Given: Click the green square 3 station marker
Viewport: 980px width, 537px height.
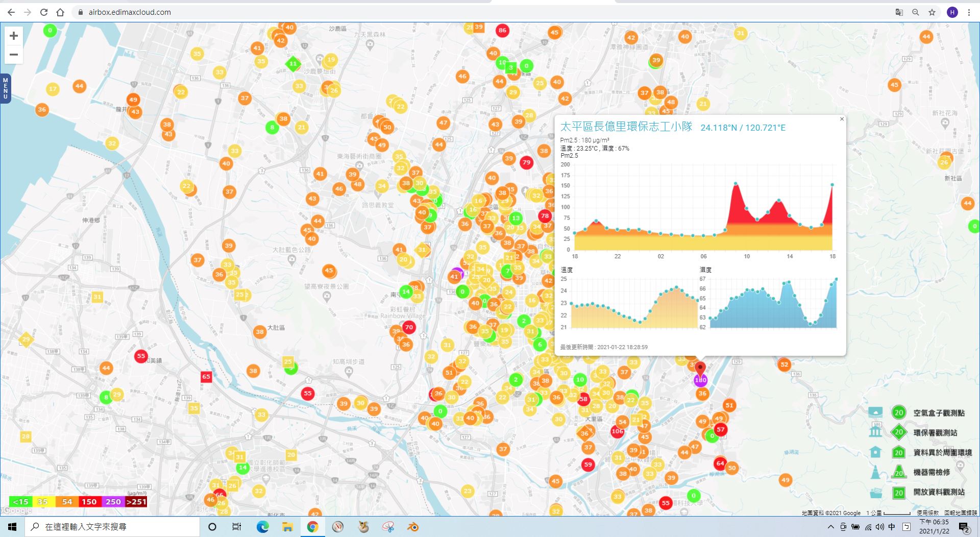Looking at the screenshot, I should 510,67.
